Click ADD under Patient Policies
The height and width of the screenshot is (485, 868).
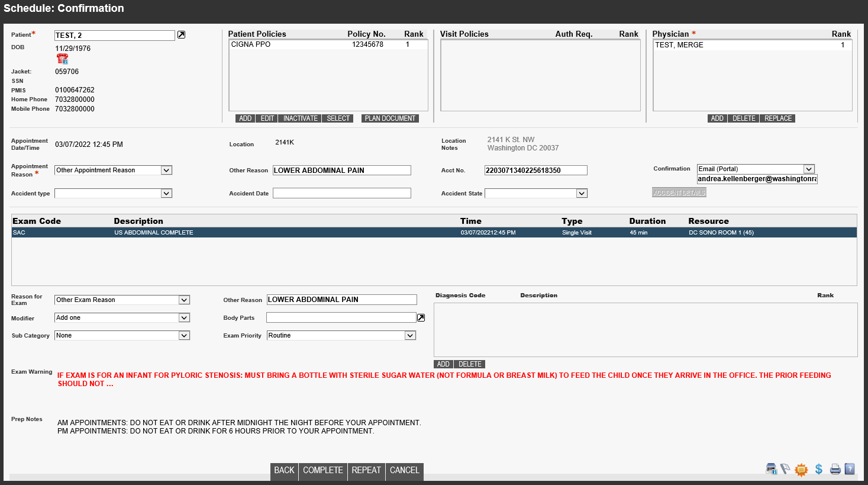[246, 118]
